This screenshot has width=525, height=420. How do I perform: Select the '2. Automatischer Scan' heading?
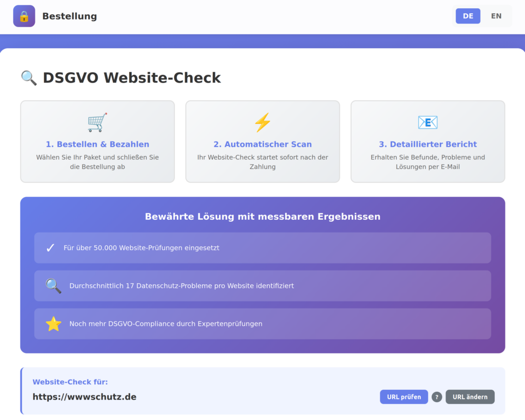click(262, 144)
